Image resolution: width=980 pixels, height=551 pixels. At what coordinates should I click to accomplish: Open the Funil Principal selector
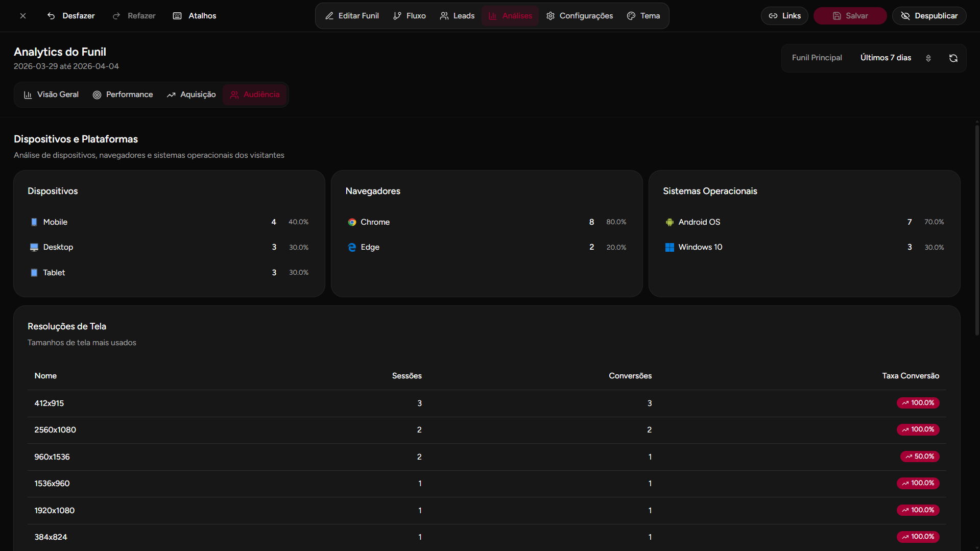tap(817, 58)
